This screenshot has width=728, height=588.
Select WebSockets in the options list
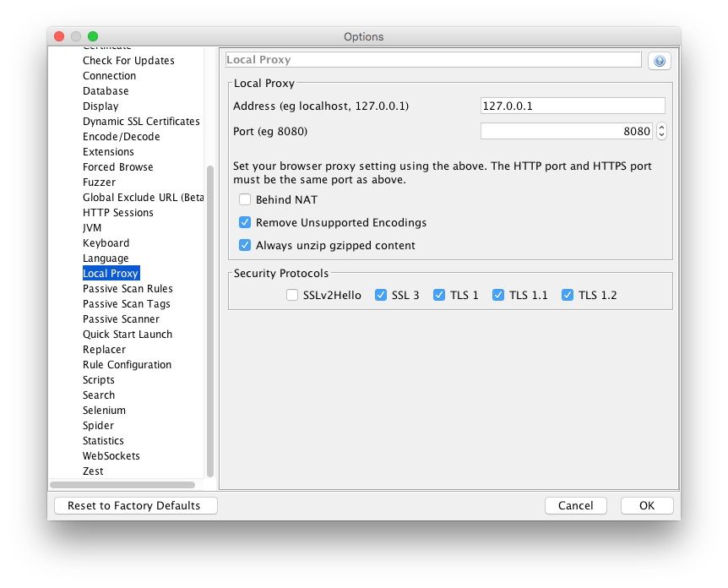[x=111, y=456]
